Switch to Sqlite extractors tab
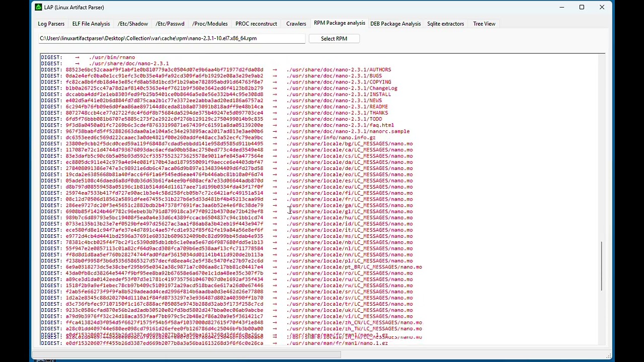Viewport: 644px width, 362px height. 445,24
